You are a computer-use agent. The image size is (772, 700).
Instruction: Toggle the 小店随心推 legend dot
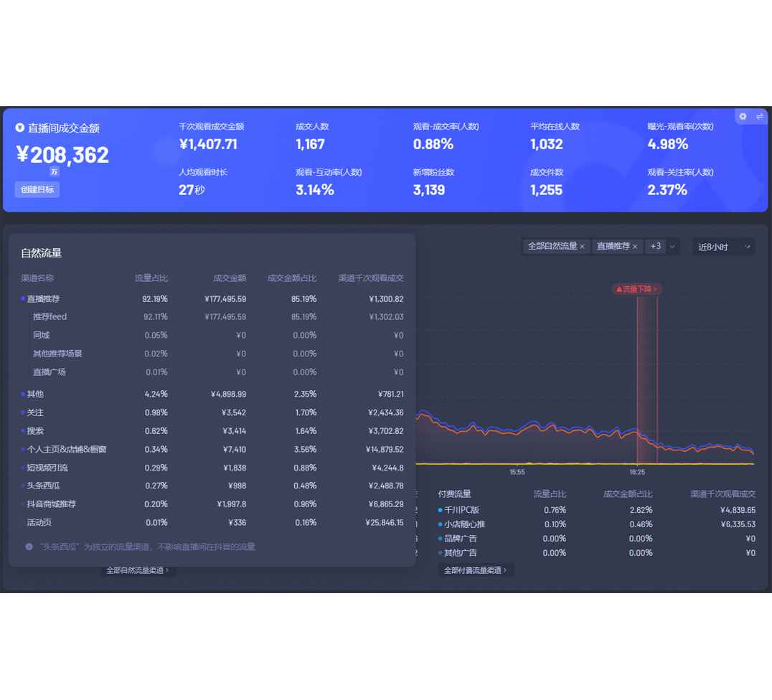440,524
